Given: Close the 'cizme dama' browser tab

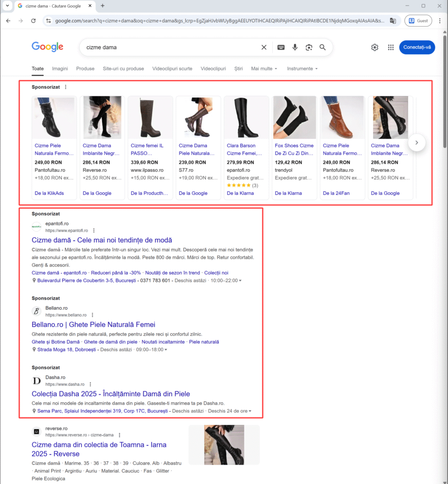Looking at the screenshot, I should click(90, 6).
